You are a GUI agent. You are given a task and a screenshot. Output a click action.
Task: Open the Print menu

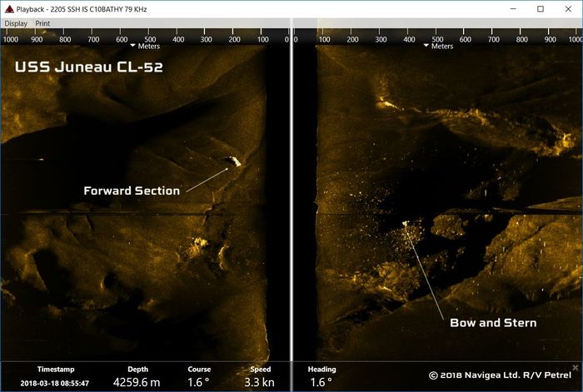pos(42,23)
